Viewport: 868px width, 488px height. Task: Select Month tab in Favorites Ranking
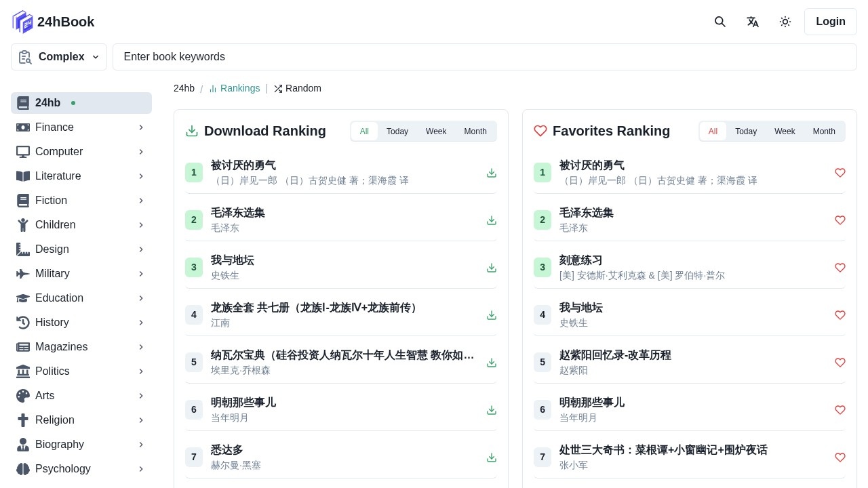pyautogui.click(x=824, y=131)
